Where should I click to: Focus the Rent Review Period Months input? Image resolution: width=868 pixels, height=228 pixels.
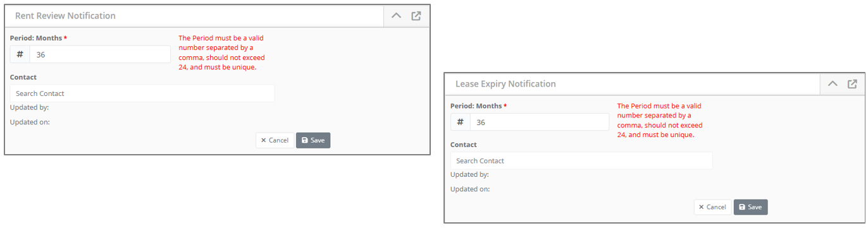100,54
